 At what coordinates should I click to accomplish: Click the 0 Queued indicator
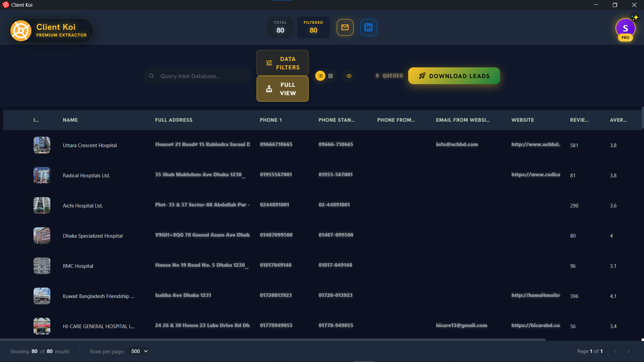[389, 76]
